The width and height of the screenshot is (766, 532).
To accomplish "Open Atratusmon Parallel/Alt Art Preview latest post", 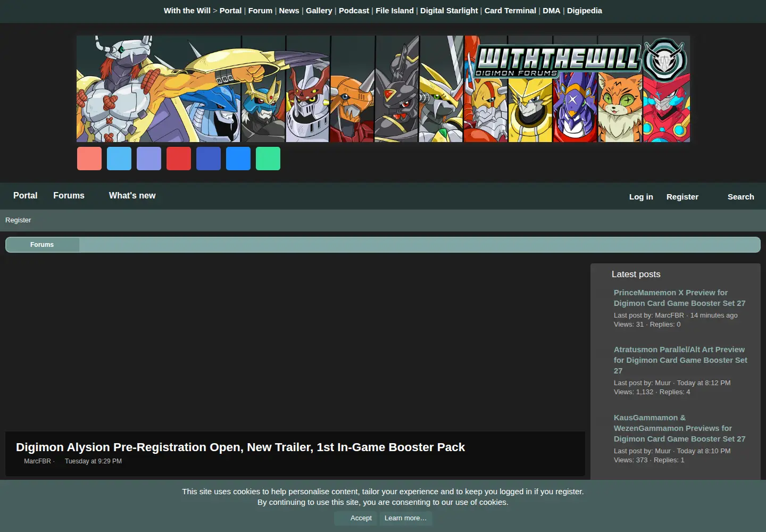I will (x=680, y=360).
